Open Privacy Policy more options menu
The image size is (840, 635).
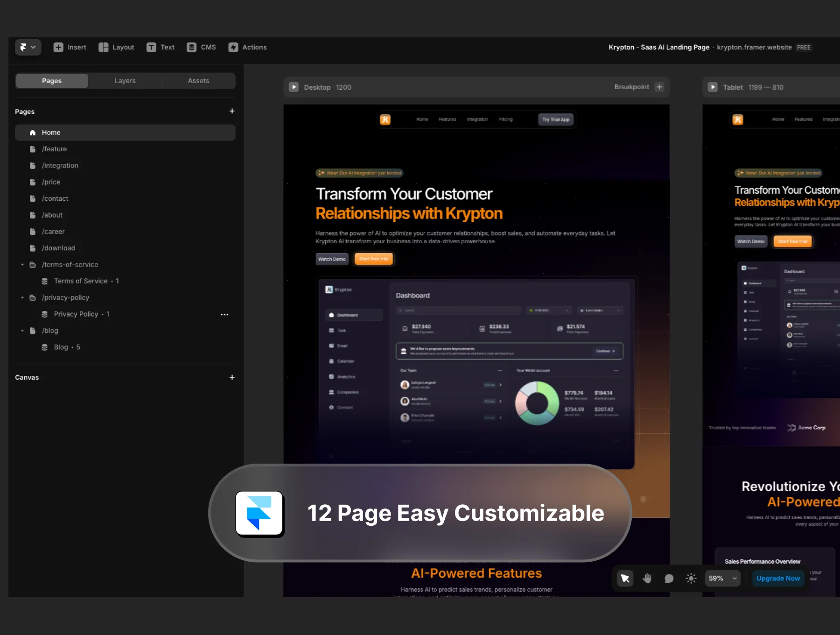click(x=224, y=315)
